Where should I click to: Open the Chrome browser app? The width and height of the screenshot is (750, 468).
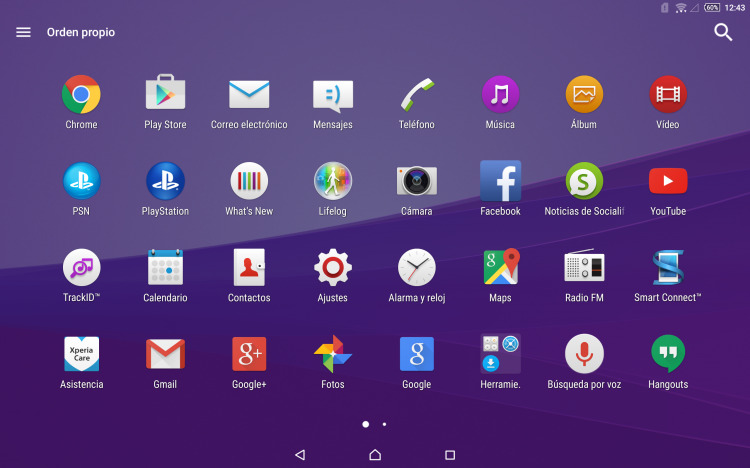pyautogui.click(x=81, y=95)
